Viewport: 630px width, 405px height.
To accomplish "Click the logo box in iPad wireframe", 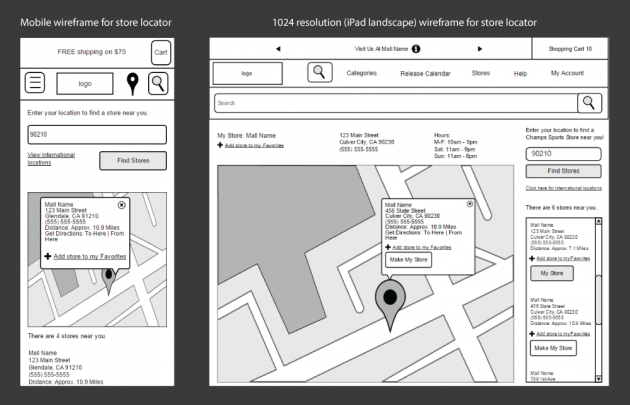I will click(247, 73).
